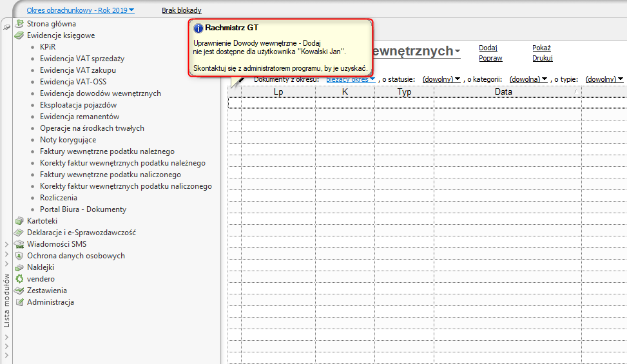627x364 pixels.
Task: Sort table by Typ column header
Action: click(x=404, y=91)
